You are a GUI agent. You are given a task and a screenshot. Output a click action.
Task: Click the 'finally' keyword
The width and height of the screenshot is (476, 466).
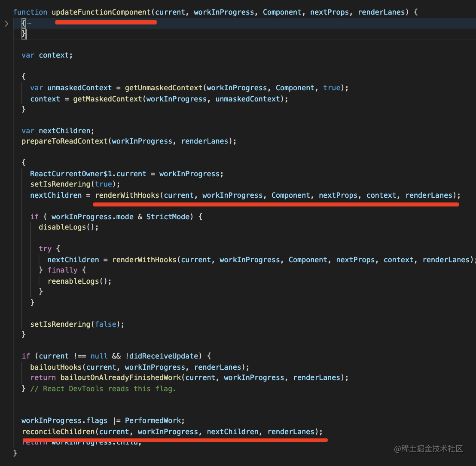click(63, 270)
